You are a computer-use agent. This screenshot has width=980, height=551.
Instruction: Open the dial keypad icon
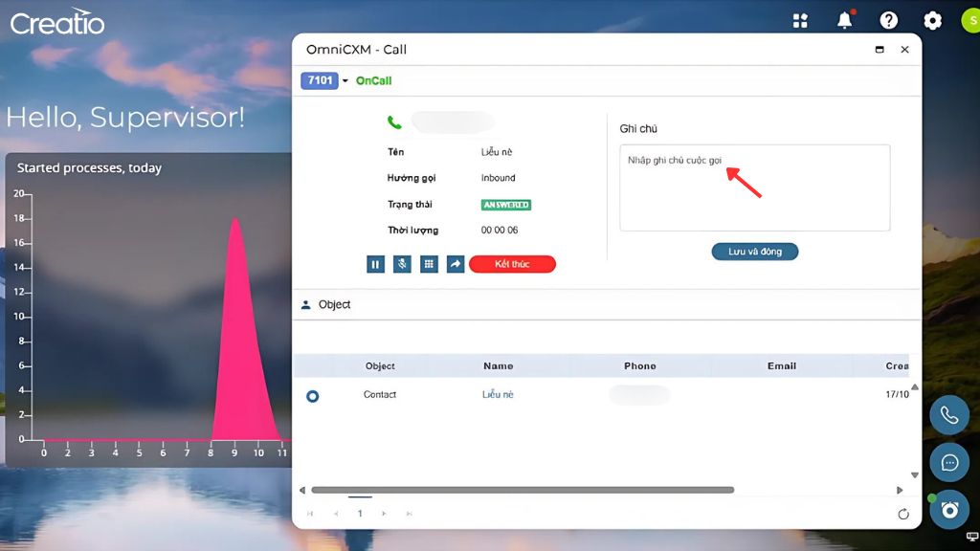429,264
